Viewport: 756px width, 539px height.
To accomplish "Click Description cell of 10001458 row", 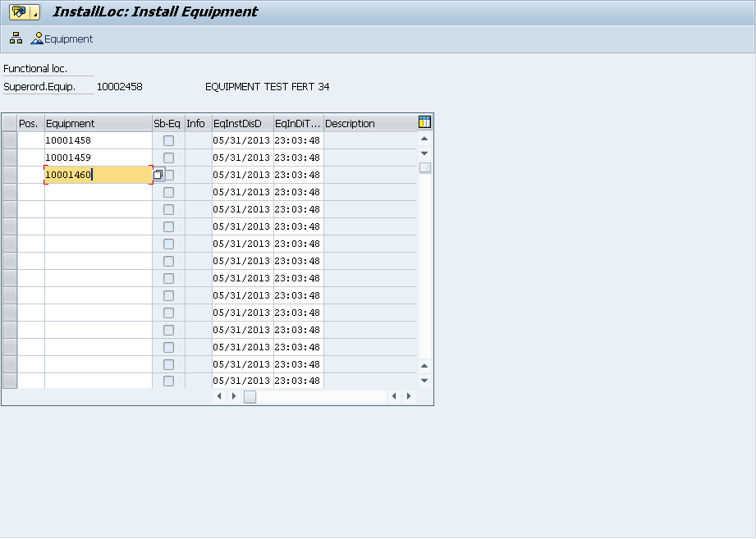I will coord(370,140).
